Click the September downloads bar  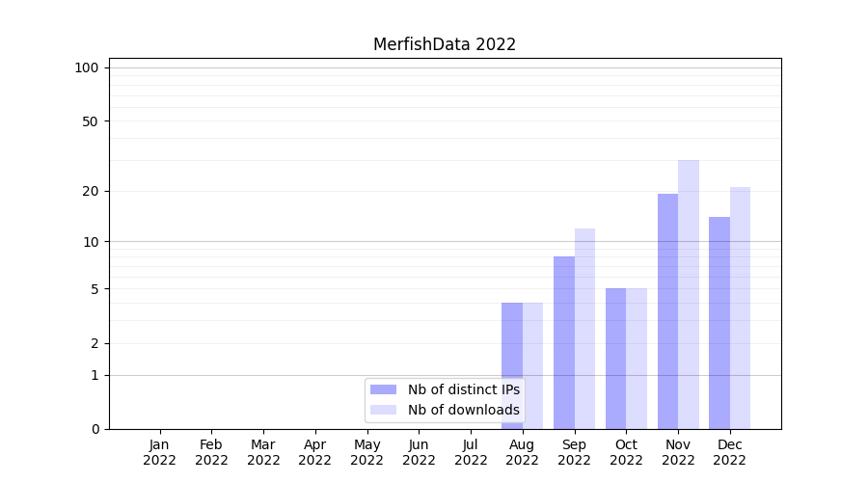coord(584,329)
